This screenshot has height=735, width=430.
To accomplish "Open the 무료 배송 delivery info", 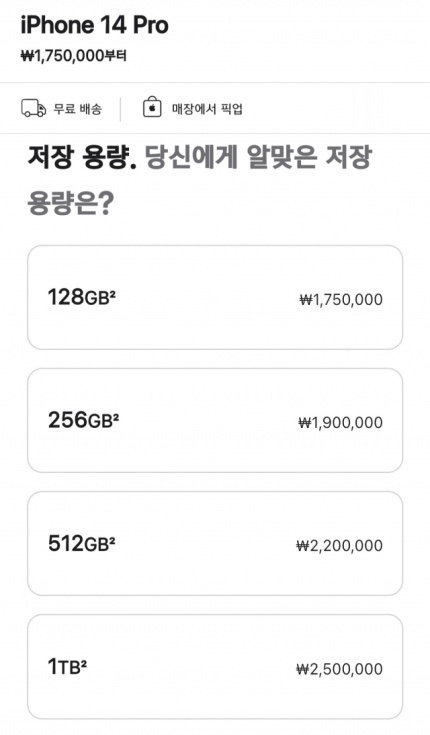I will point(77,109).
